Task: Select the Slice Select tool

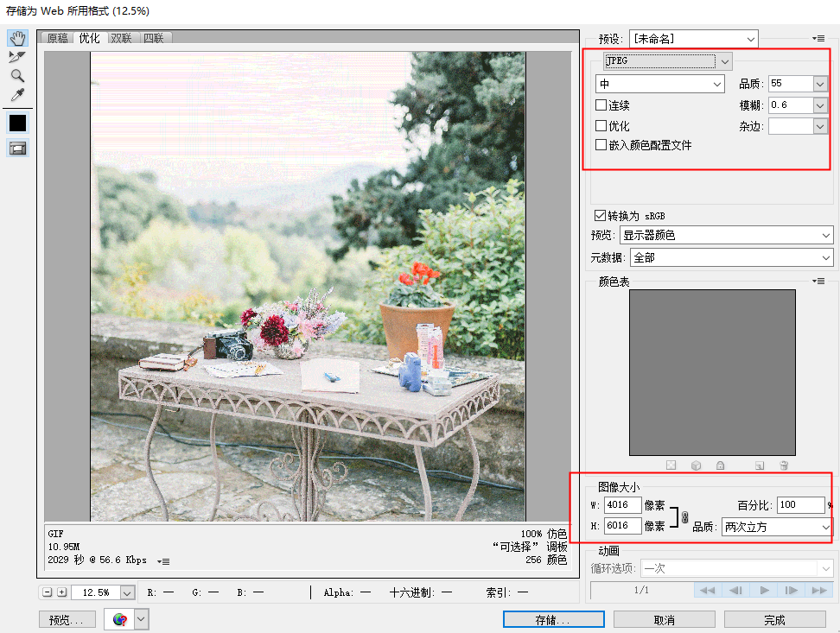Action: pyautogui.click(x=17, y=57)
